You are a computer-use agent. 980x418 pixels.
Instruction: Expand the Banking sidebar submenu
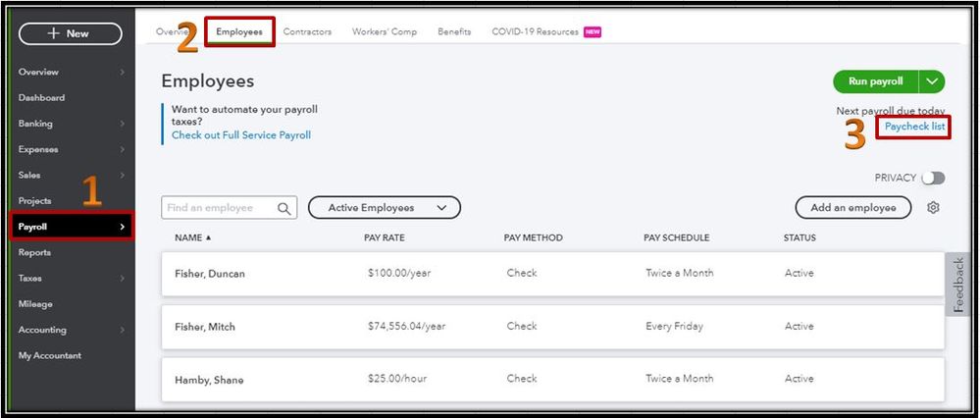(x=123, y=124)
